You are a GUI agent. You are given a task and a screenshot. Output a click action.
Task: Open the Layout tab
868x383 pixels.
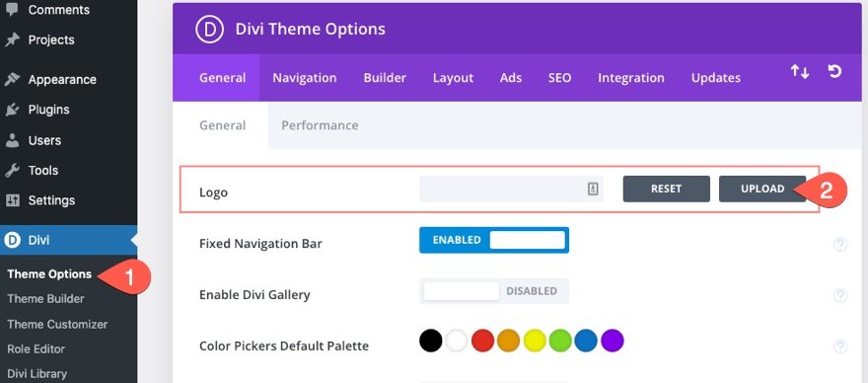tap(453, 78)
